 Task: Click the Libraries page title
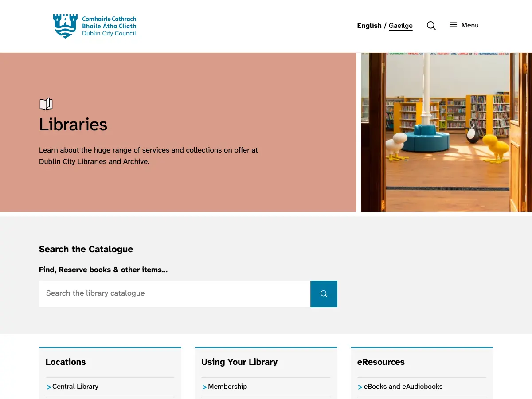[73, 125]
